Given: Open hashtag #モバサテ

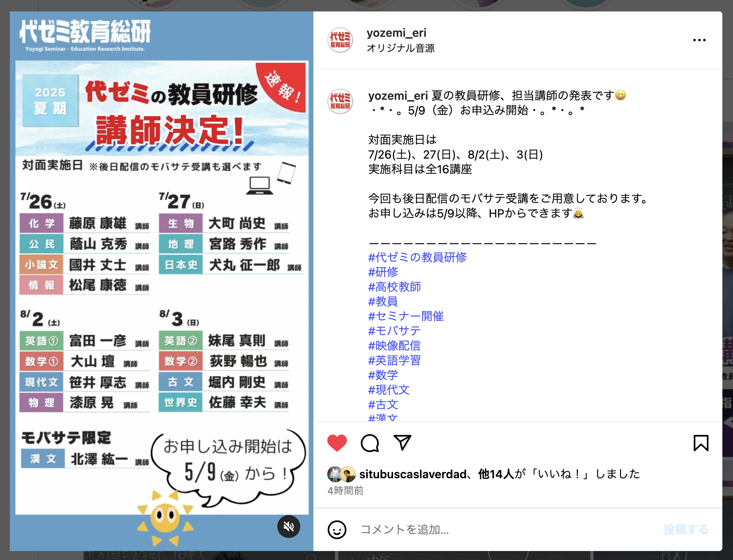Looking at the screenshot, I should click(x=394, y=331).
